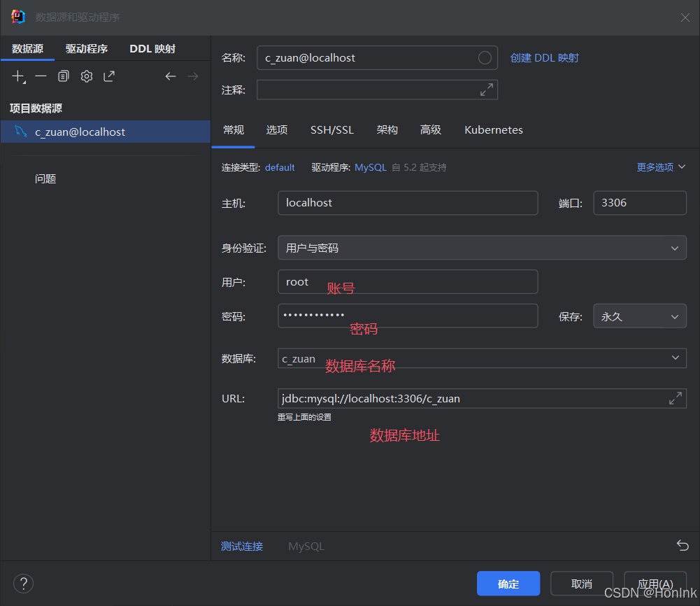Open help with question mark icon
700x606 pixels.
coord(23,583)
